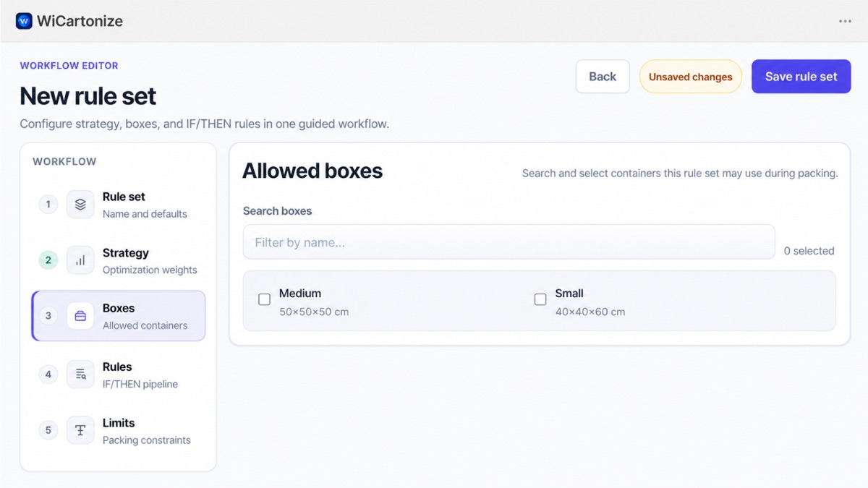The height and width of the screenshot is (488, 868).
Task: Click the Optimization weights subtitle
Action: tap(150, 270)
